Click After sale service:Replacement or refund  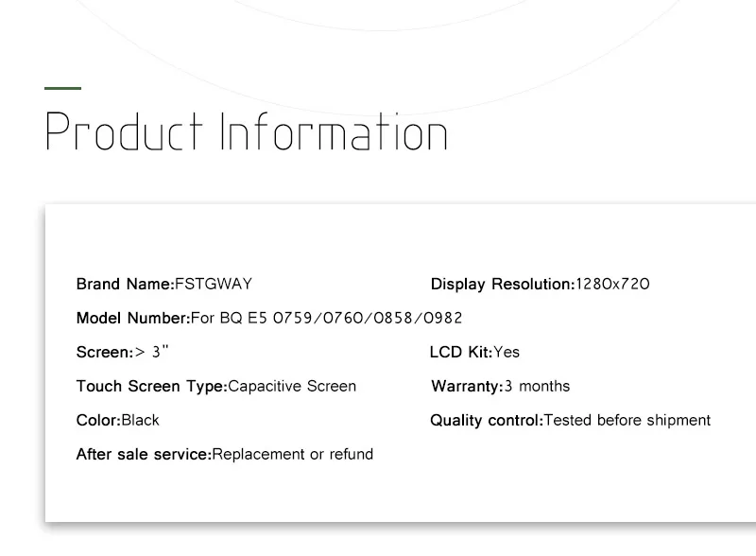click(x=225, y=454)
